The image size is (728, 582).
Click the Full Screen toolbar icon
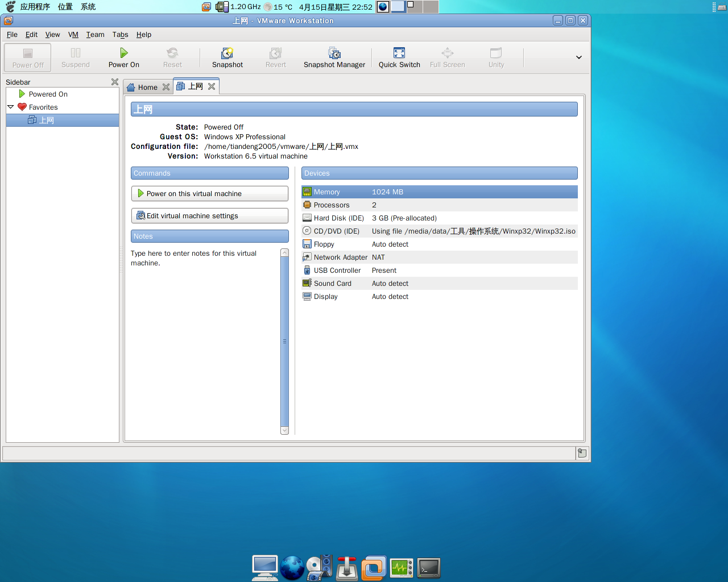tap(448, 53)
